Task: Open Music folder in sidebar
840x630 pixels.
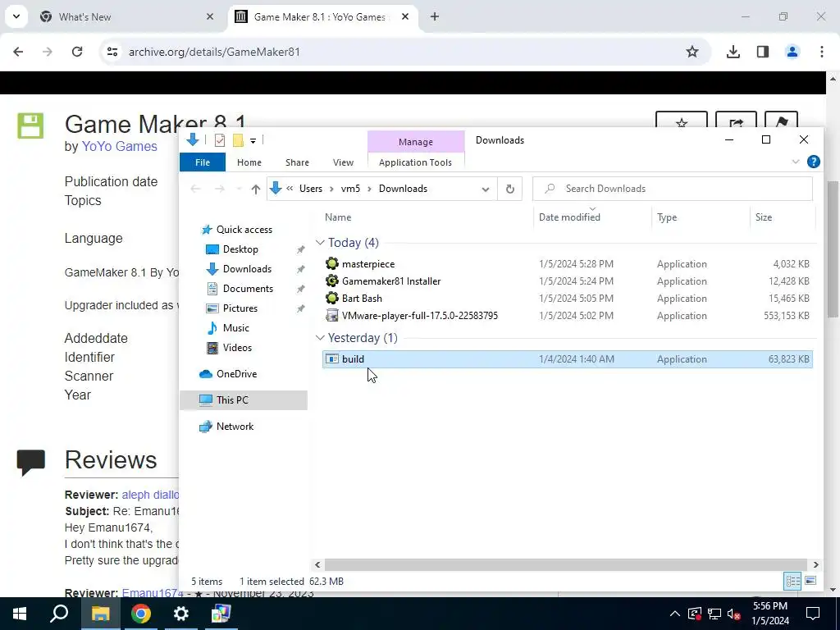Action: pyautogui.click(x=235, y=328)
